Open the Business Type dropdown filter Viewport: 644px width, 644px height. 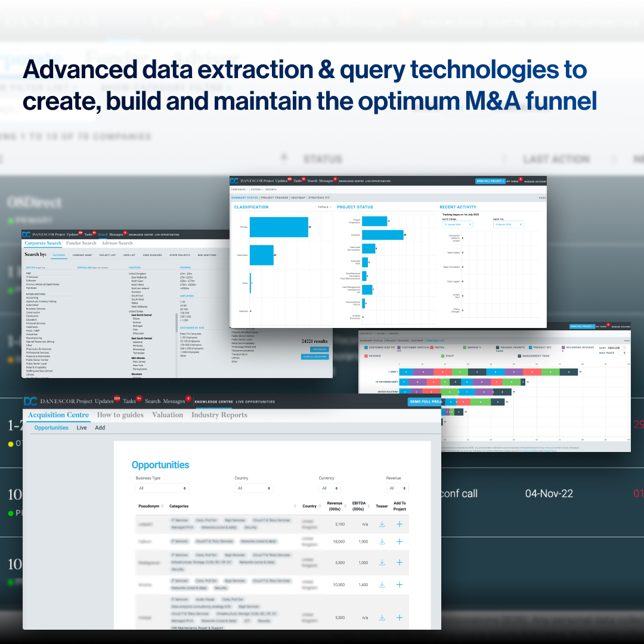pos(162,488)
